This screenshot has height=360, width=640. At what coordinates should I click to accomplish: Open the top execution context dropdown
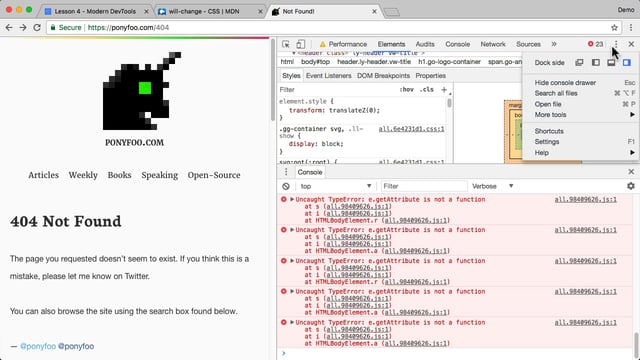coord(336,186)
